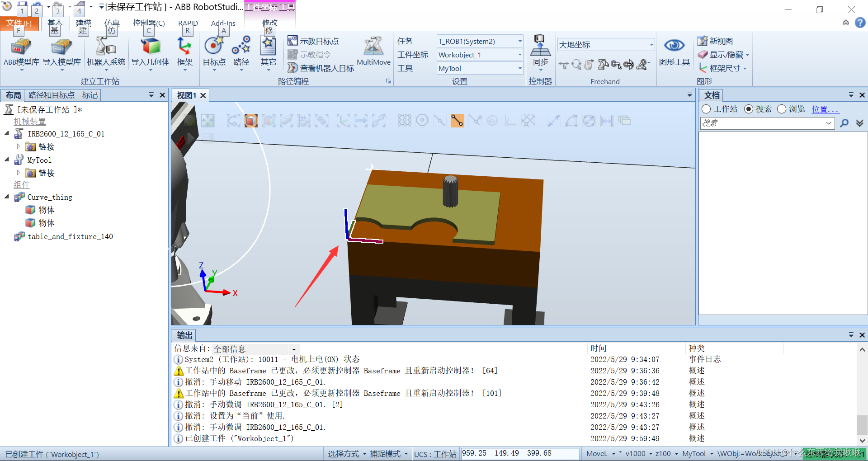The height and width of the screenshot is (461, 868).
Task: Open 选择方式 in status bar
Action: [x=347, y=453]
